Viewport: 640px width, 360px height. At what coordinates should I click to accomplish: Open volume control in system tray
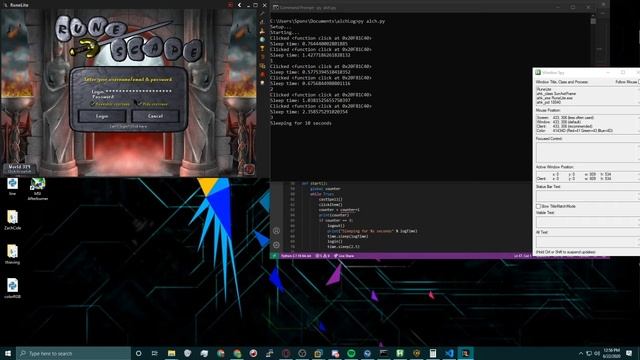pos(597,353)
